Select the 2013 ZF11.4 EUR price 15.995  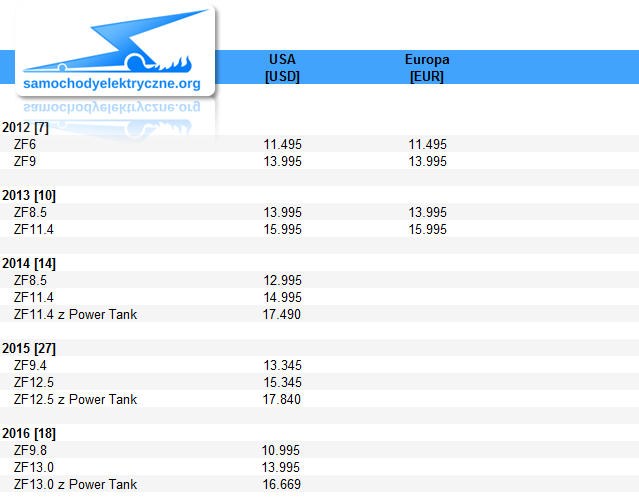[427, 230]
